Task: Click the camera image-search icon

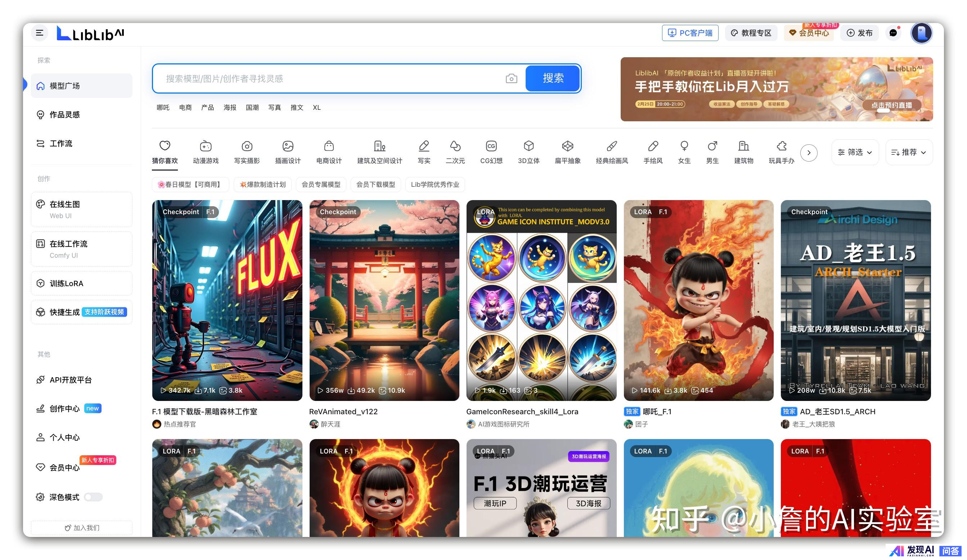Action: (511, 78)
